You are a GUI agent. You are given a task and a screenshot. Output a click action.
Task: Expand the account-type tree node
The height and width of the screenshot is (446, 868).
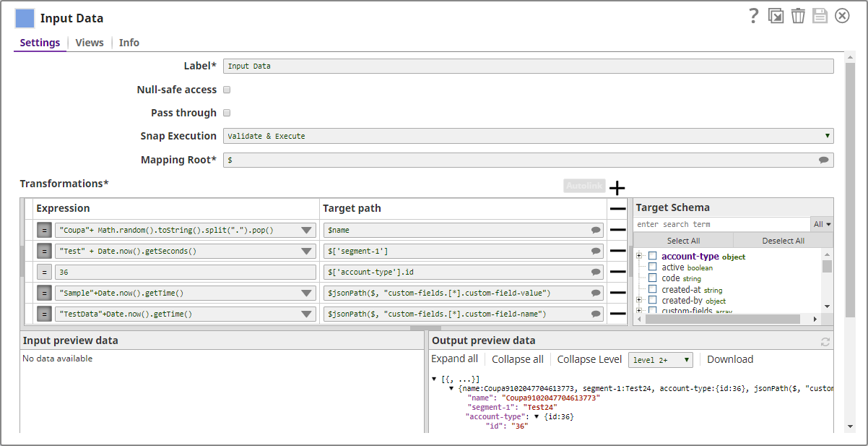639,256
